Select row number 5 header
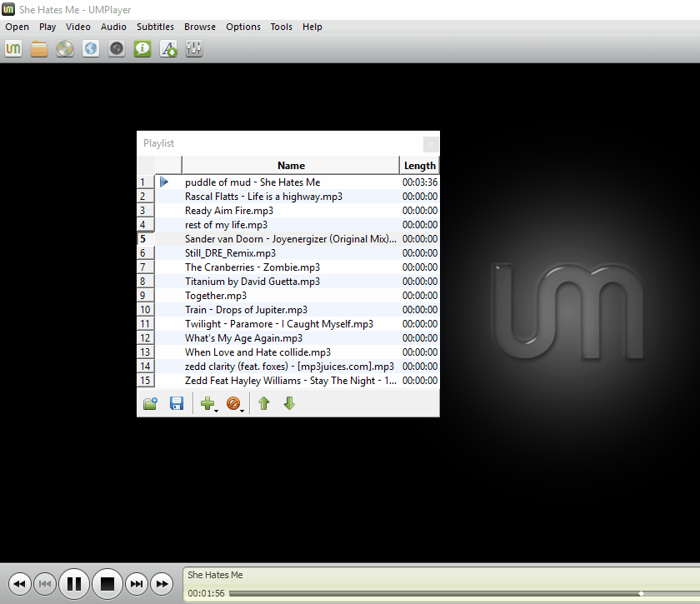Screen dimensions: 700x604 pos(146,239)
